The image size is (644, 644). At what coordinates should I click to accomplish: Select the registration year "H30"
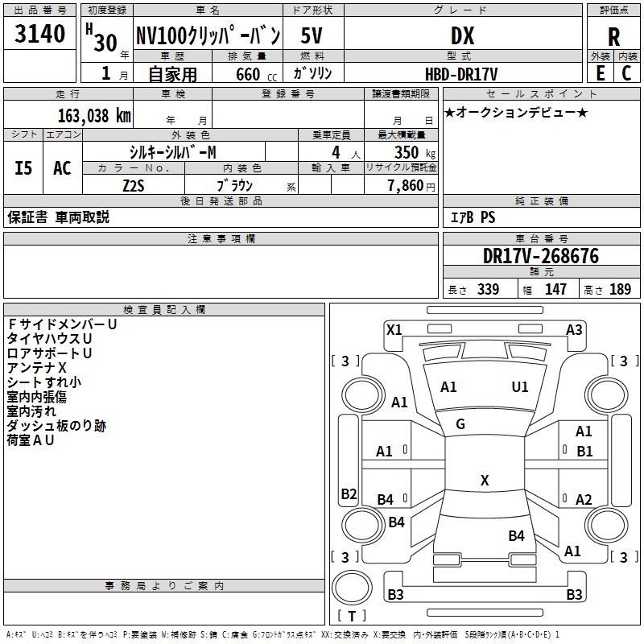point(102,38)
